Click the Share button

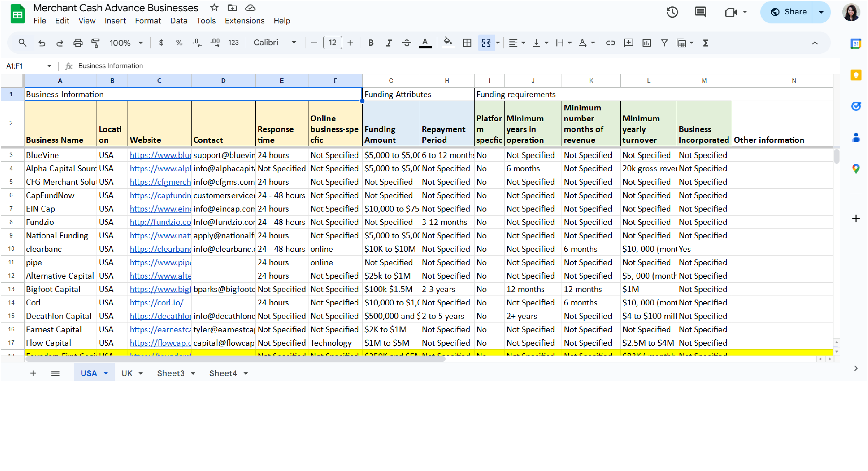point(788,12)
